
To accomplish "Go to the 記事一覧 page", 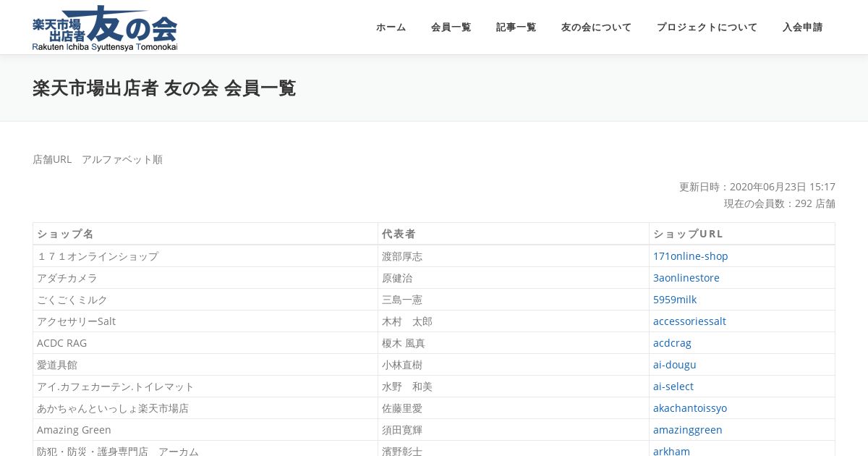I will coord(516,28).
